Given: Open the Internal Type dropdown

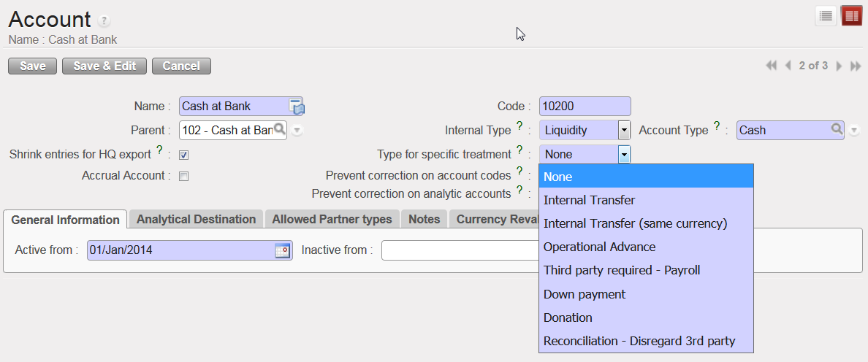Looking at the screenshot, I should coord(624,130).
